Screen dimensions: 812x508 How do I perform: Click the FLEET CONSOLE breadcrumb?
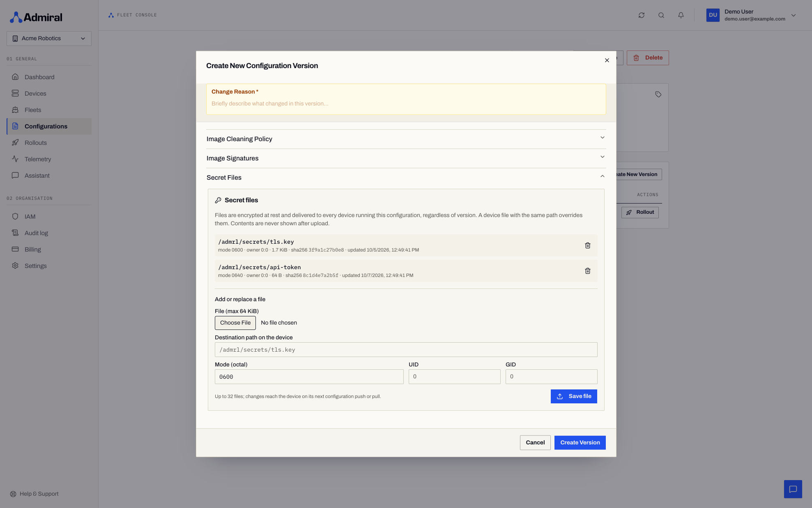133,15
